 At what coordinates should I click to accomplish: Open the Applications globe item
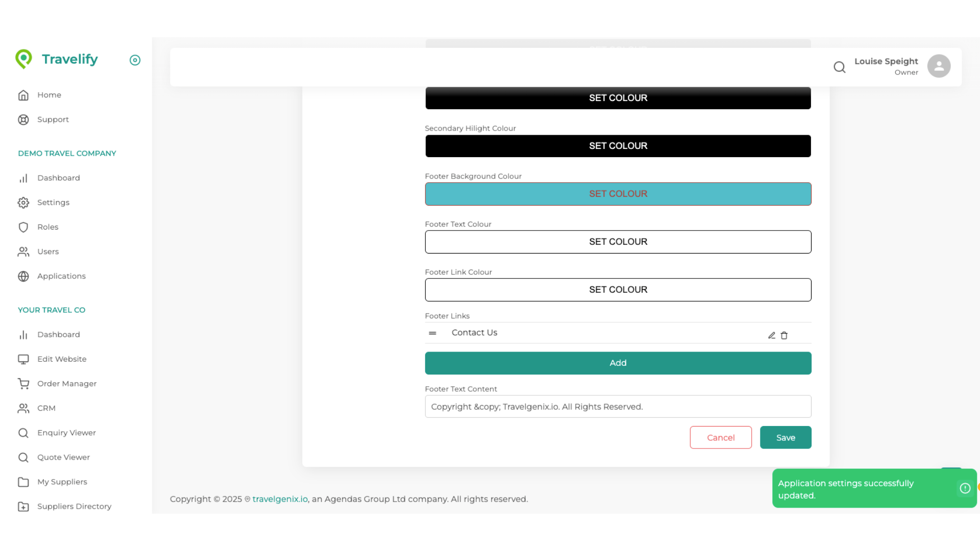pos(61,276)
